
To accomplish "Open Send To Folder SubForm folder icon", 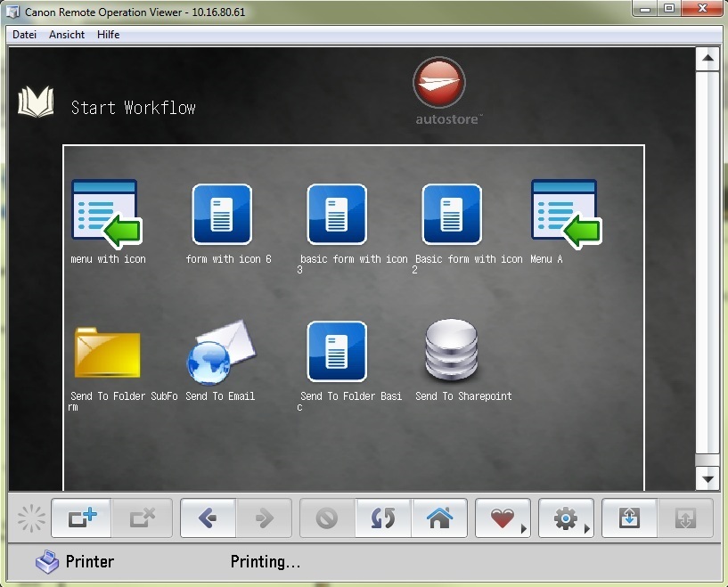I will pyautogui.click(x=107, y=353).
